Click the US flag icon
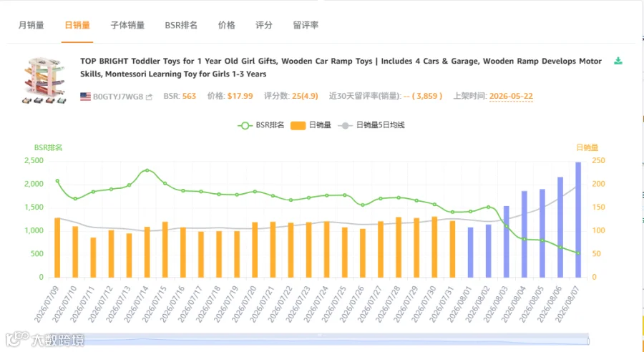The image size is (644, 352). (85, 97)
